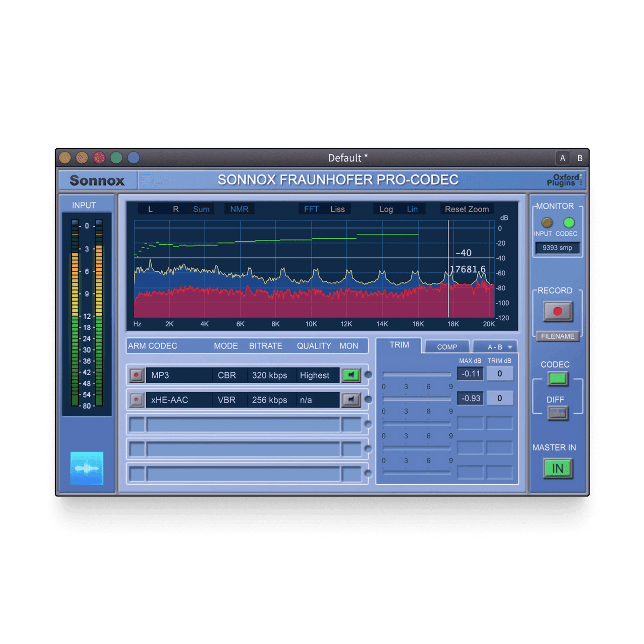Toggle the NMR display
Viewport: 644px width, 644px height.
point(239,209)
